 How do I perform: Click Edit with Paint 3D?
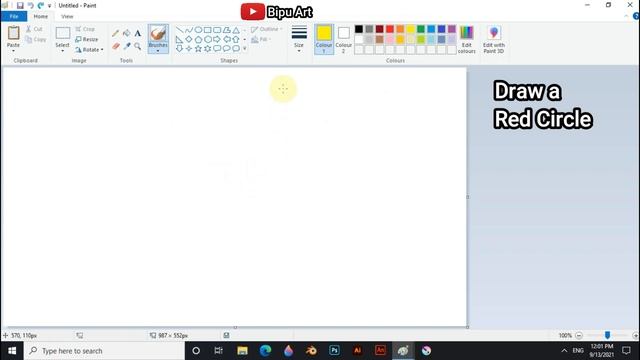pyautogui.click(x=494, y=40)
